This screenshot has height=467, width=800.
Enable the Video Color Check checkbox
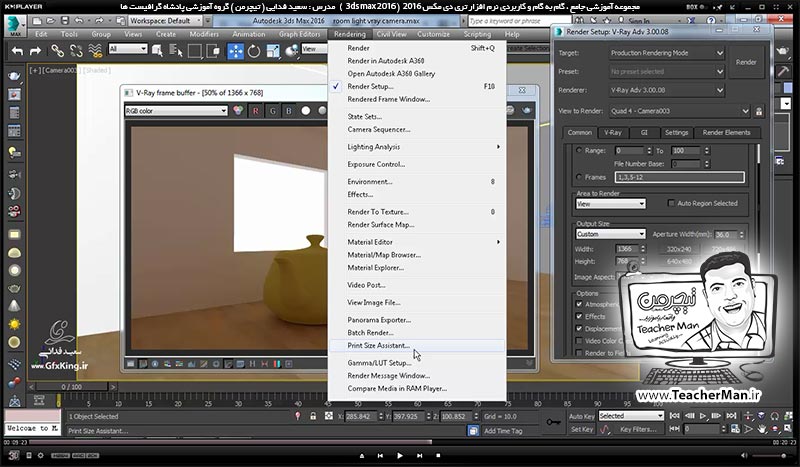pos(579,341)
